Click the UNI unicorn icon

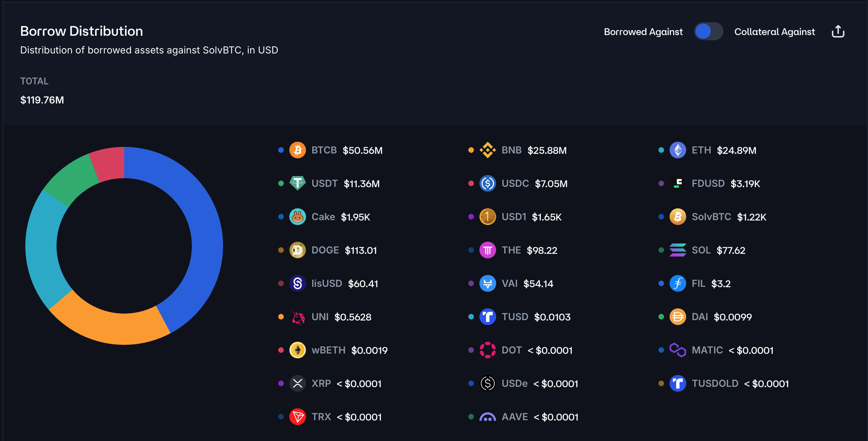tap(297, 317)
